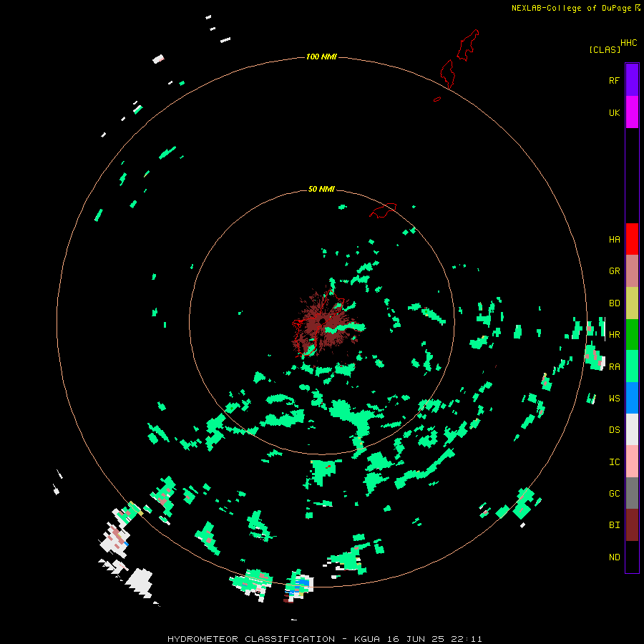Click the BI legend label
Viewport: 644px width, 644px height.
[x=614, y=525]
